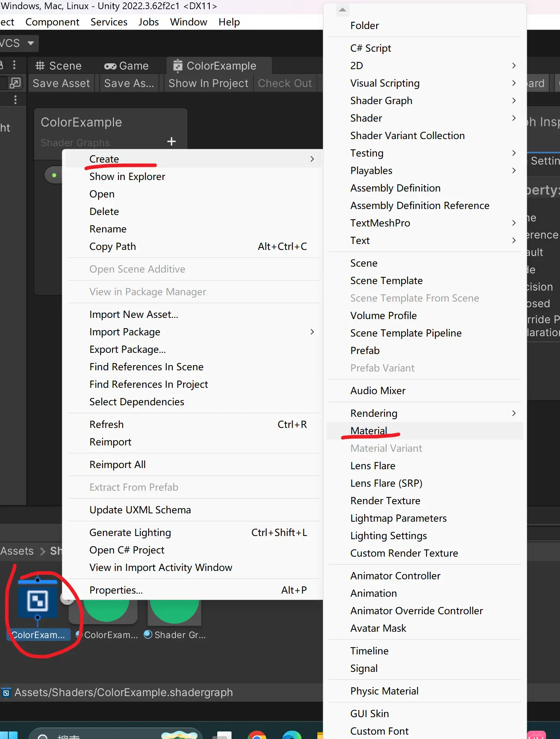The image size is (560, 739).
Task: Choose Export Package...
Action: (x=193, y=349)
